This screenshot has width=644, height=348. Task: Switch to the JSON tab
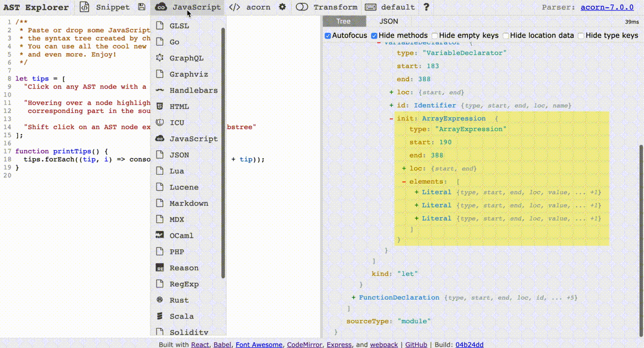[x=389, y=21]
